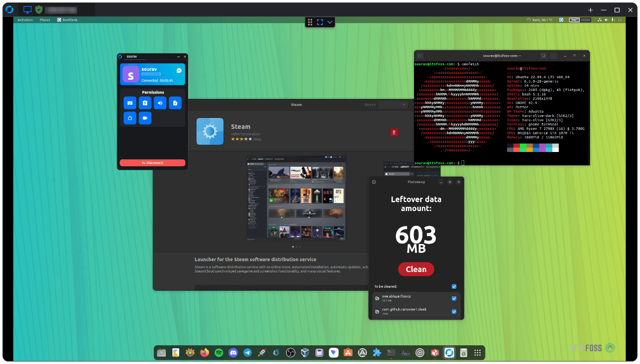
Task: Toggle keyboard permission in RustDesk
Action: tap(130, 103)
